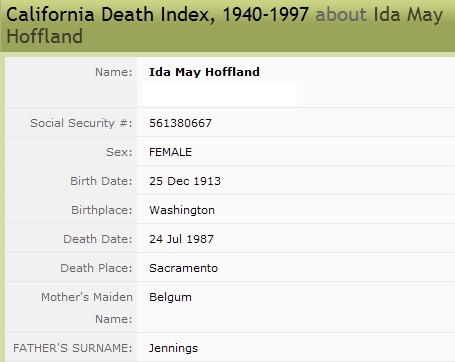Viewport: 455px width, 362px height.
Task: Select the name Ida May Hoffland
Action: (204, 72)
